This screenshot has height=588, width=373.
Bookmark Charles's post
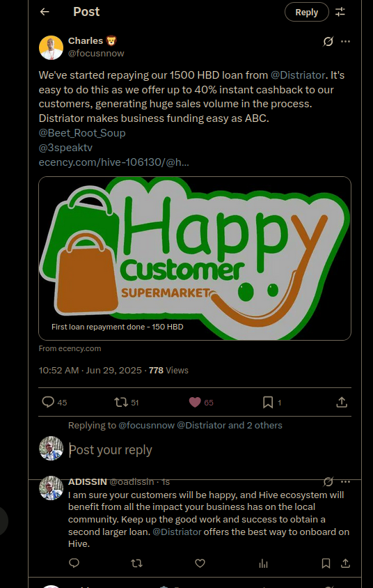268,403
